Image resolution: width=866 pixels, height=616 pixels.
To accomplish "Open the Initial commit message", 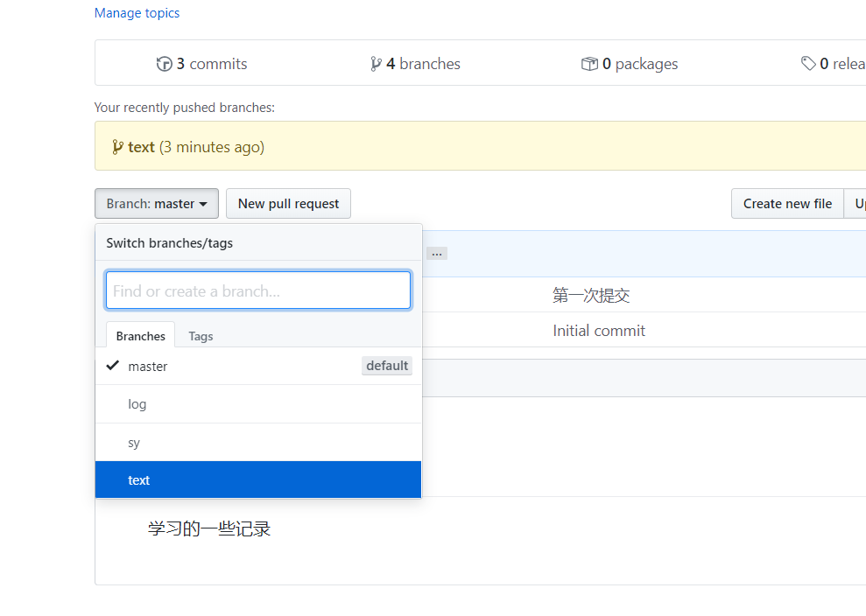I will click(x=599, y=331).
